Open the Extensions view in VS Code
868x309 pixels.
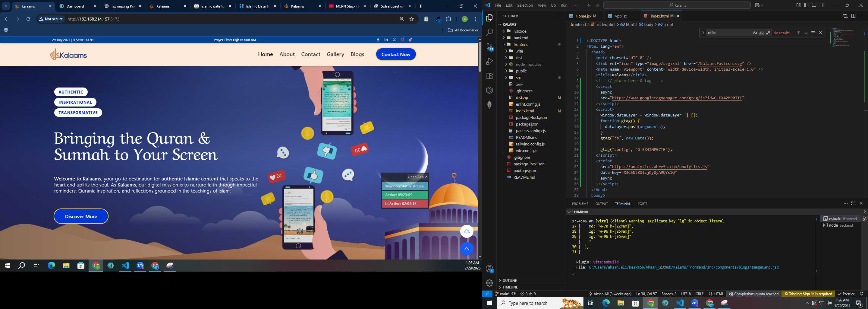tap(489, 76)
